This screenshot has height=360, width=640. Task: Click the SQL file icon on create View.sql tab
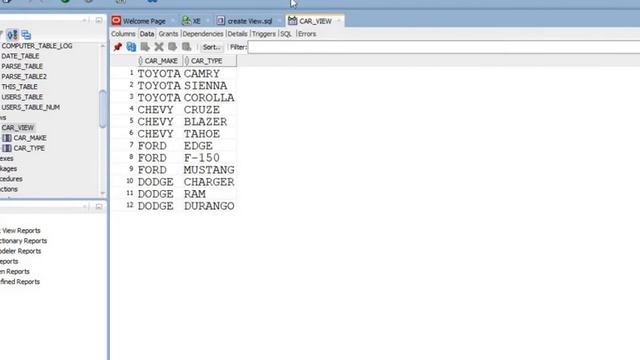pyautogui.click(x=221, y=20)
